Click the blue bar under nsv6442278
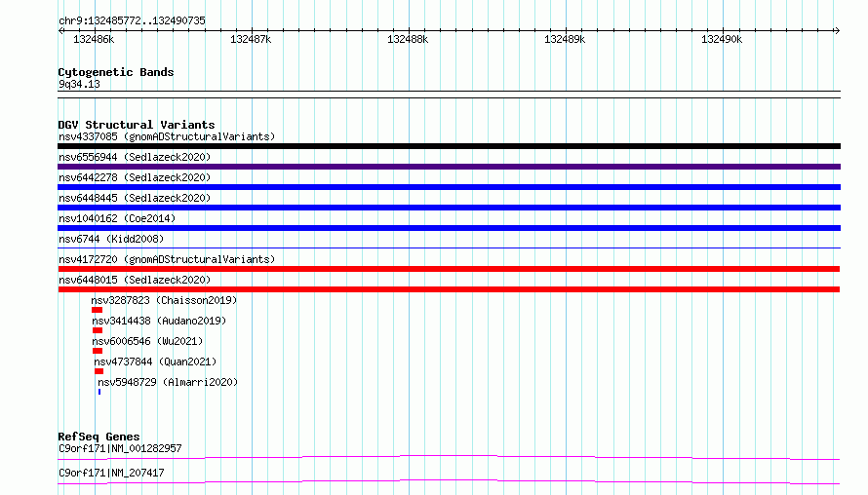868x495 pixels. tap(449, 187)
